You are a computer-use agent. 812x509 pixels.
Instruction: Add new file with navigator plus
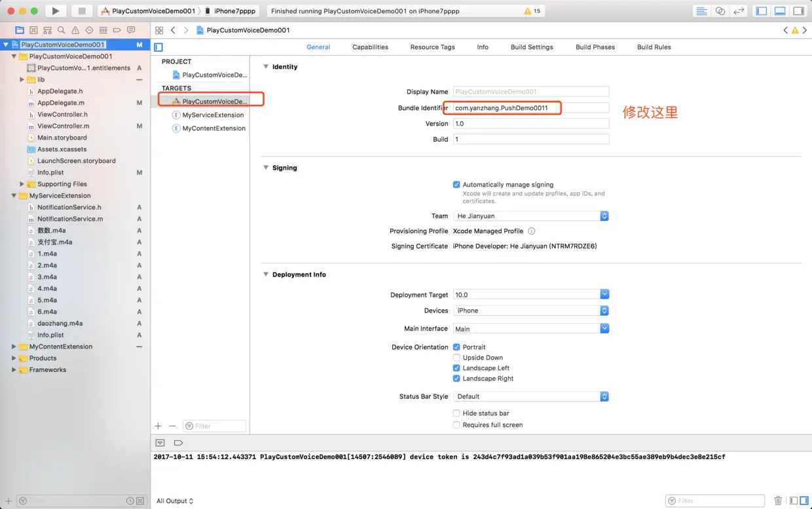[9, 501]
